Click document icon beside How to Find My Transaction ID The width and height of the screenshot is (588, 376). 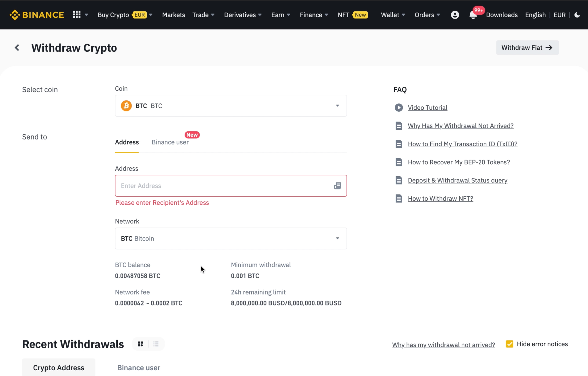pyautogui.click(x=399, y=144)
